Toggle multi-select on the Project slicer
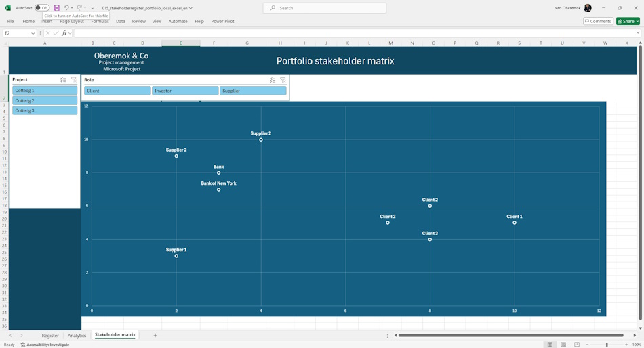The height and width of the screenshot is (348, 644). tap(63, 80)
